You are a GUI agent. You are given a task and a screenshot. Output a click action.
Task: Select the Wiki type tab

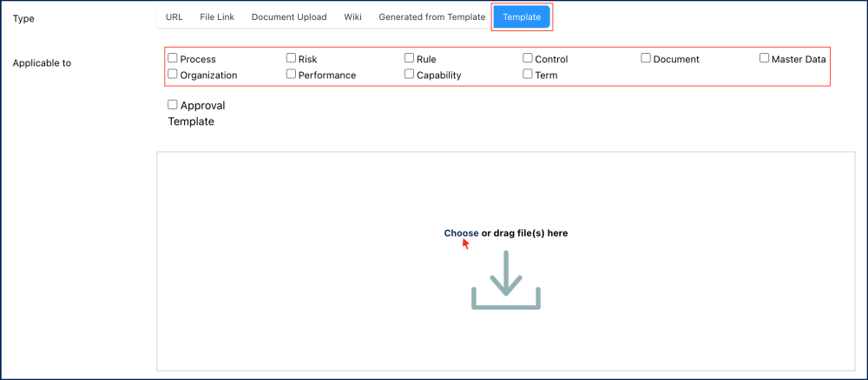pyautogui.click(x=352, y=16)
